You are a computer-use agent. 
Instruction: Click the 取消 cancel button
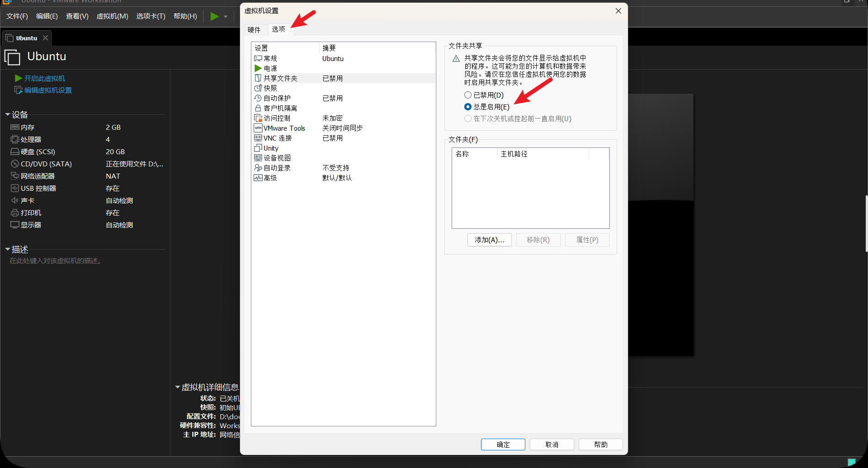(552, 444)
